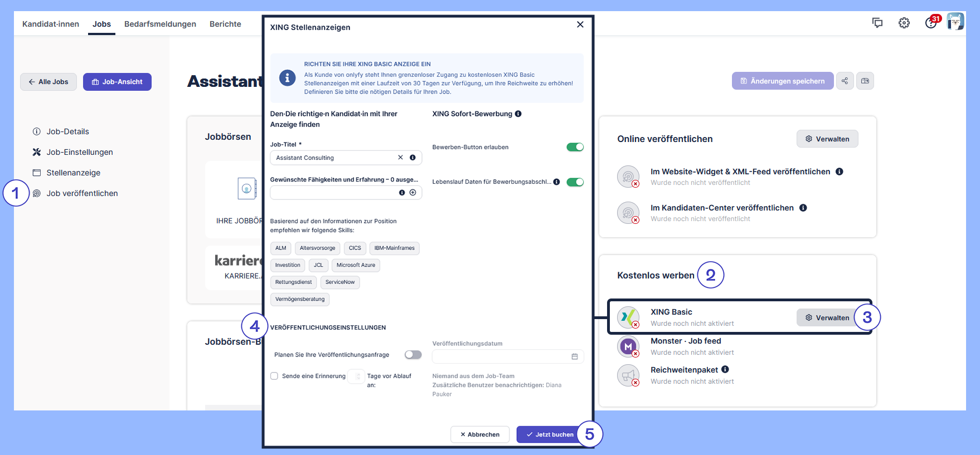Screen dimensions: 980x455
Task: Open the Berichte tab
Action: coord(225,24)
